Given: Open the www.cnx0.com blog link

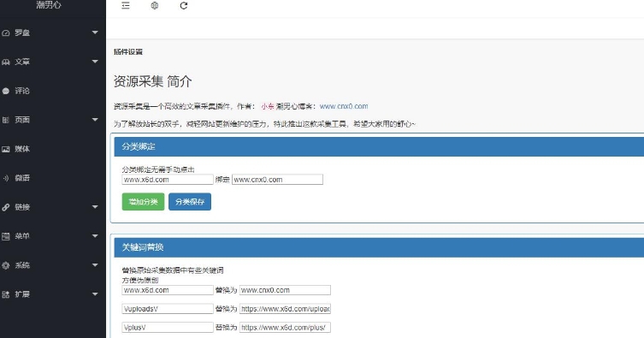Looking at the screenshot, I should point(344,106).
